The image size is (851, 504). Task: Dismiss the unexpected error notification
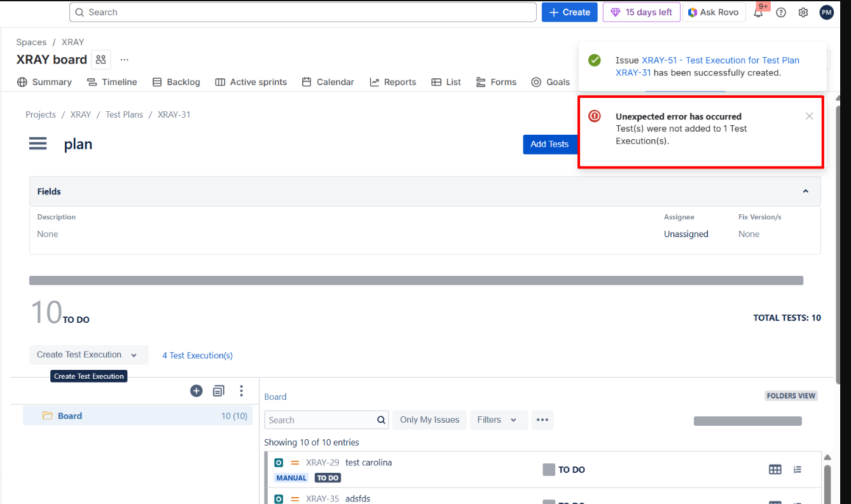tap(809, 116)
